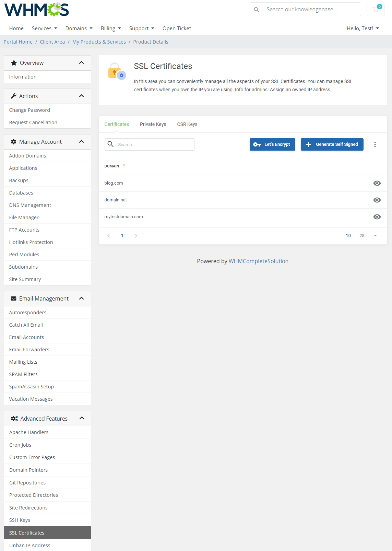Switch to the Certificates tab
Image resolution: width=392 pixels, height=551 pixels.
tap(117, 124)
